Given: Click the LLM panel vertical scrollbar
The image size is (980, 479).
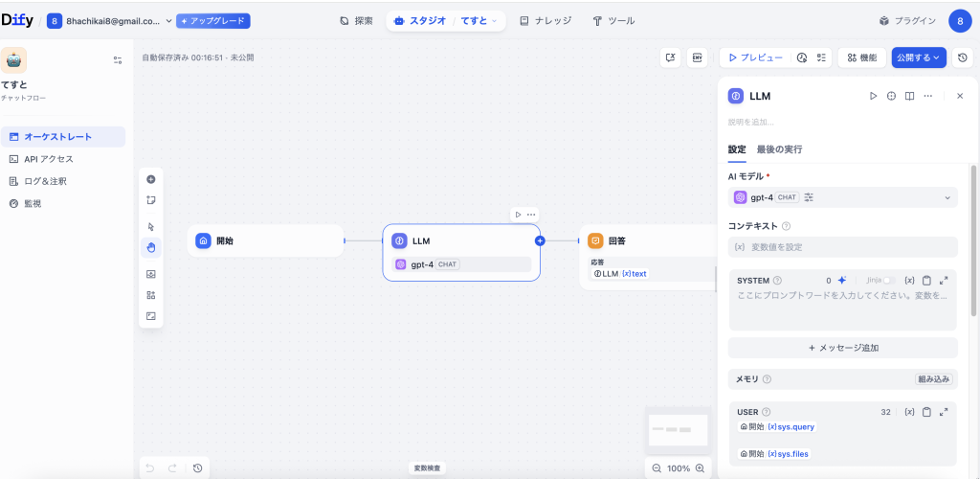Looking at the screenshot, I should coord(973,239).
